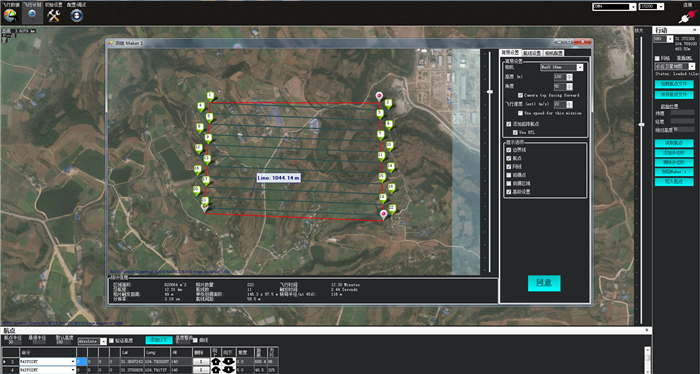The image size is (700, 374).
Task: Select the Flight Plan map icon
Action: [x=32, y=15]
